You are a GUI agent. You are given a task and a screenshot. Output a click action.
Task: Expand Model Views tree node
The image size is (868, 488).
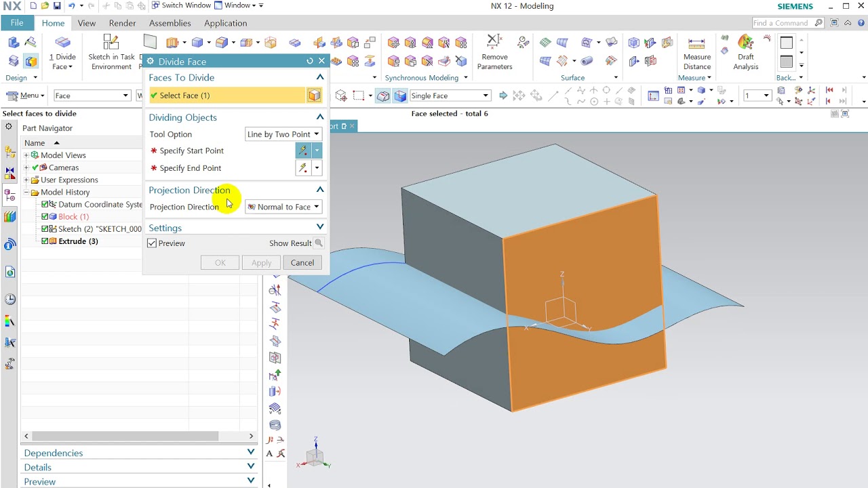[x=26, y=155]
